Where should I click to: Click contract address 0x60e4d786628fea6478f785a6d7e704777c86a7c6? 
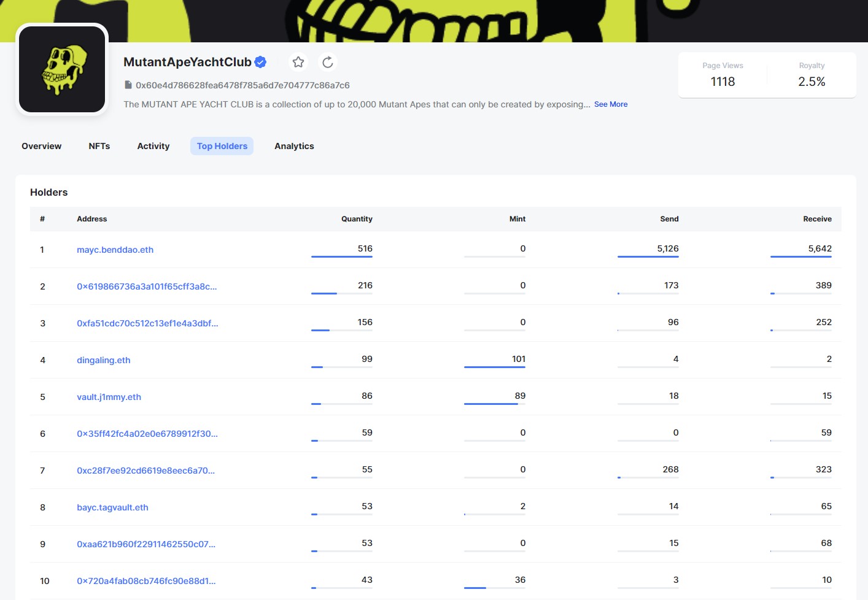click(x=242, y=85)
